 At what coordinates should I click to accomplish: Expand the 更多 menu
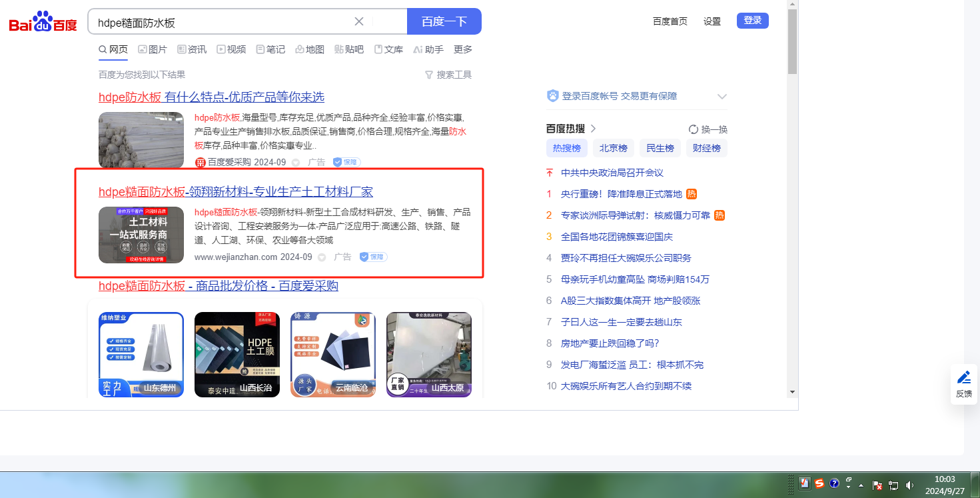click(x=463, y=49)
